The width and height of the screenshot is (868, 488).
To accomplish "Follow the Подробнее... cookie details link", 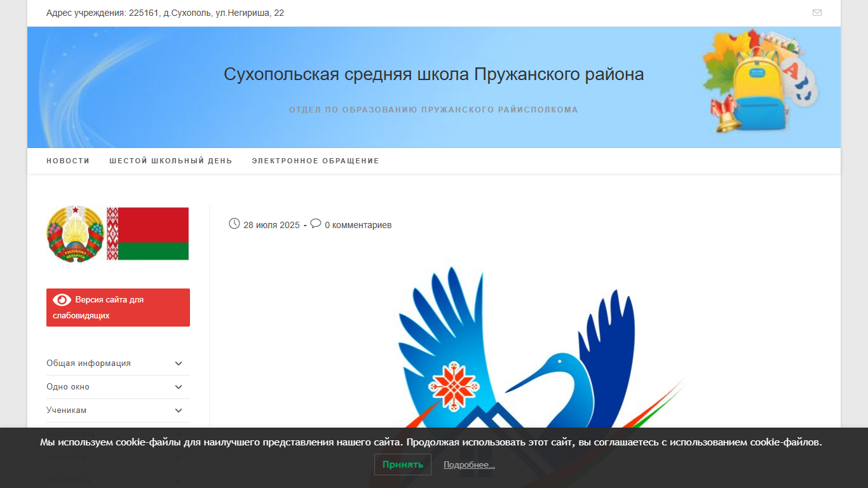I will pyautogui.click(x=469, y=465).
